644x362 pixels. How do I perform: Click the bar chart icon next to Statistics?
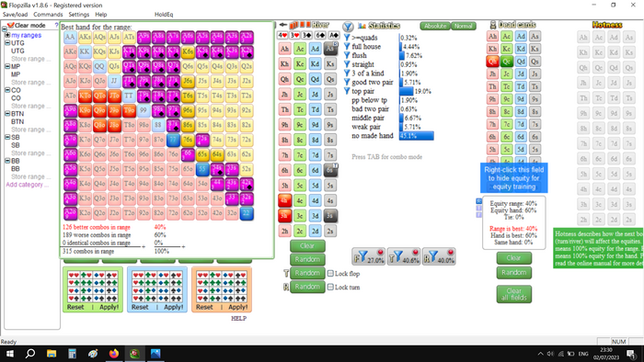click(362, 26)
